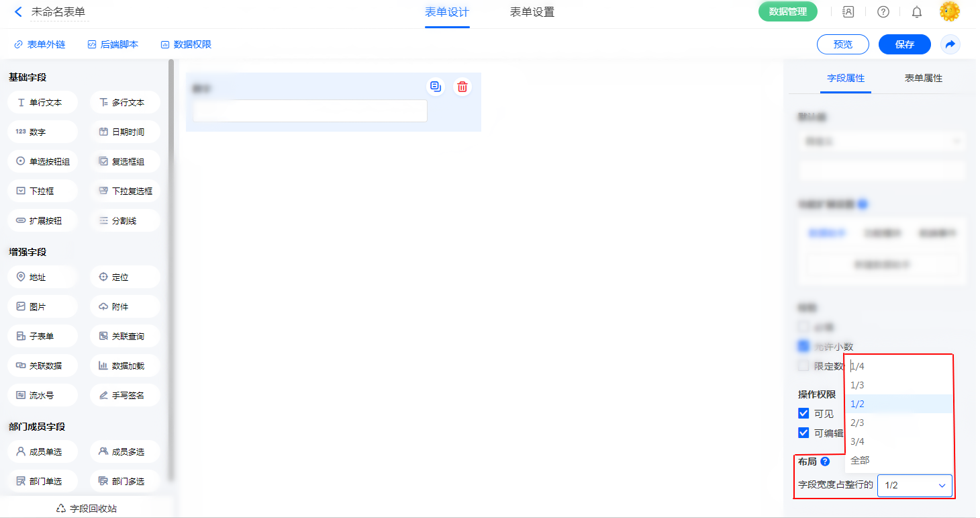Click the 预览 button

click(842, 44)
